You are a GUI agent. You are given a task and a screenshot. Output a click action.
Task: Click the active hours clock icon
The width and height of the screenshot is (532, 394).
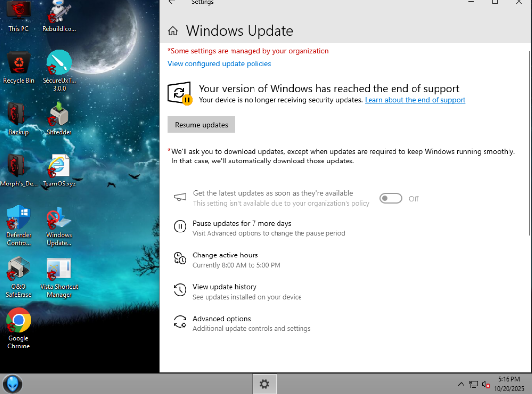[x=180, y=258]
